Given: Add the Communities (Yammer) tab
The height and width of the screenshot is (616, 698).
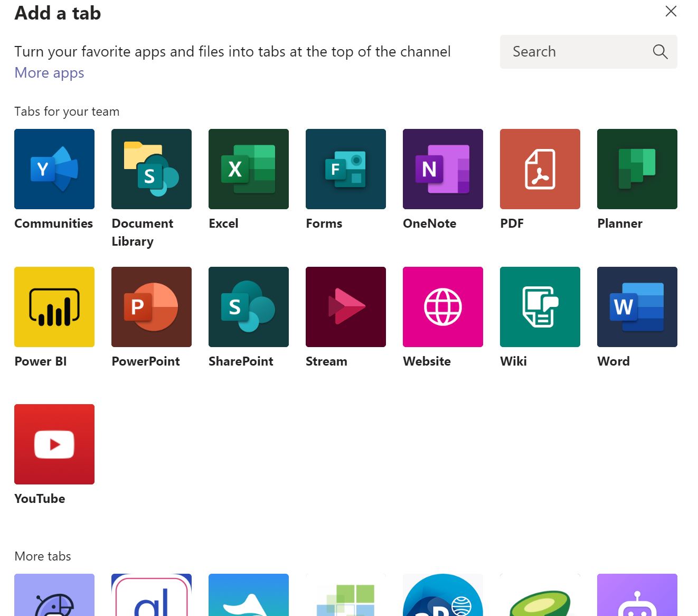Looking at the screenshot, I should tap(54, 169).
